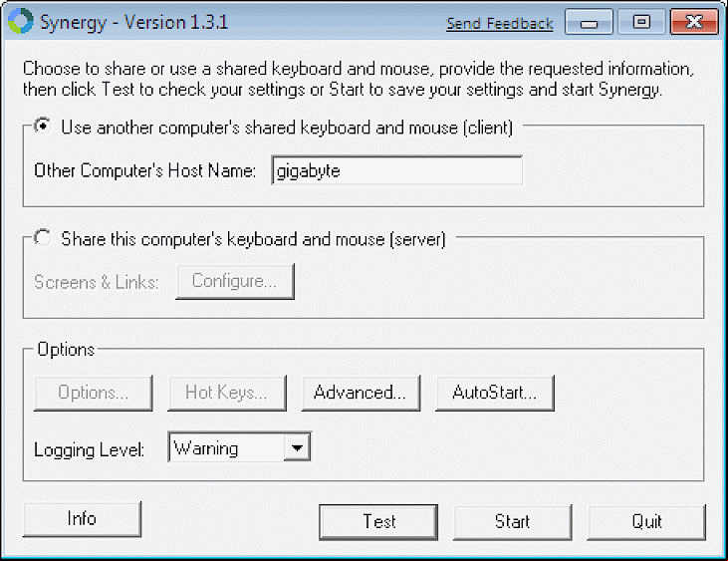Open the Send Feedback link
The height and width of the screenshot is (561, 728).
pyautogui.click(x=500, y=23)
